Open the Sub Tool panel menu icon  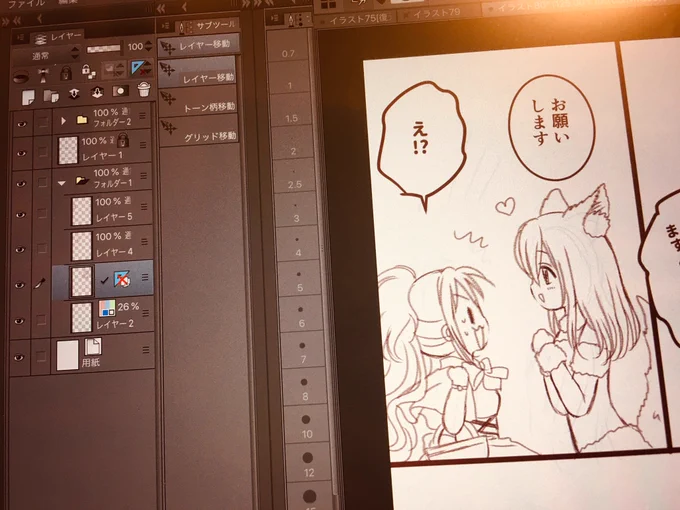coord(166,26)
